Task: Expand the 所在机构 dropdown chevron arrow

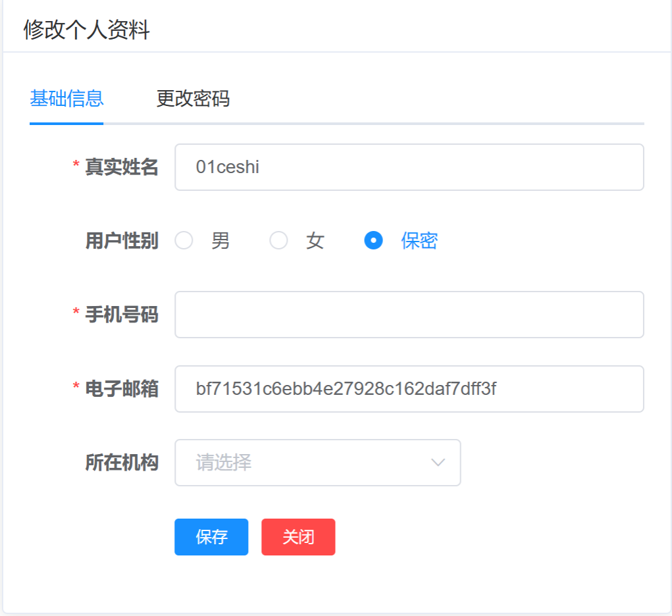Action: point(438,463)
